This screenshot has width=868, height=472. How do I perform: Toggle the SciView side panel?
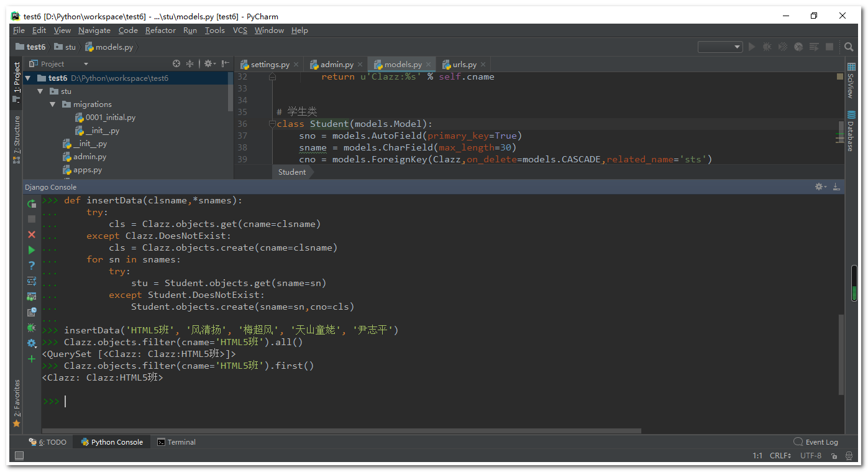tap(851, 80)
